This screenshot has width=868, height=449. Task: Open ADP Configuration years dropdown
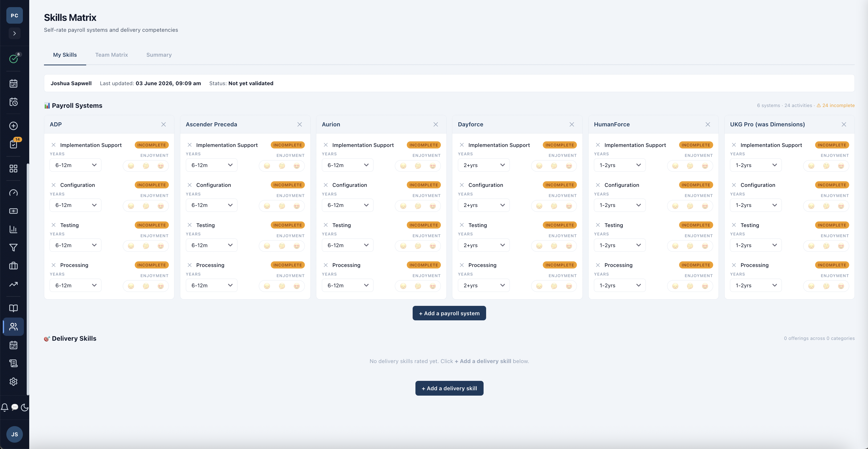[x=76, y=205]
